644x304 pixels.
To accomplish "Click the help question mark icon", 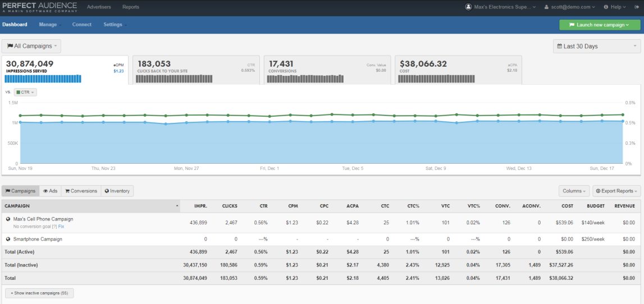I will click(x=606, y=7).
